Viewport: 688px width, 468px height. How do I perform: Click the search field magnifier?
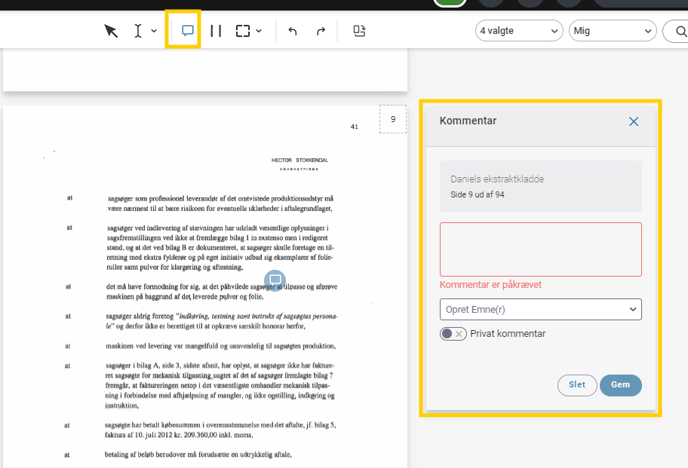[x=681, y=31]
